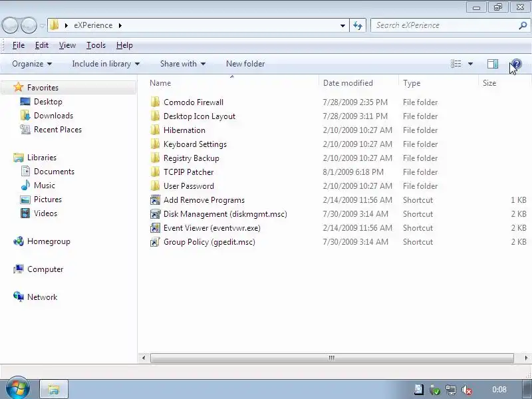Click the safely remove hardware tray icon
This screenshot has width=532, height=399.
point(435,390)
